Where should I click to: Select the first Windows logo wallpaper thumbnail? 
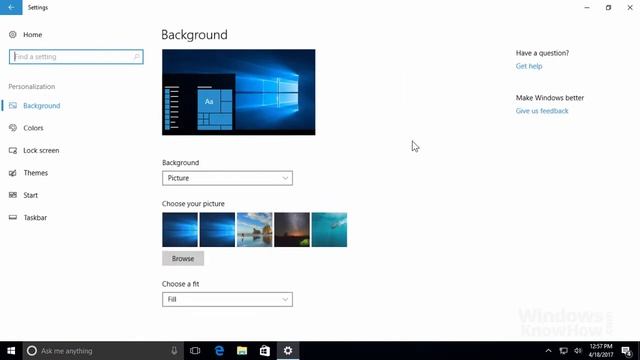click(x=180, y=230)
